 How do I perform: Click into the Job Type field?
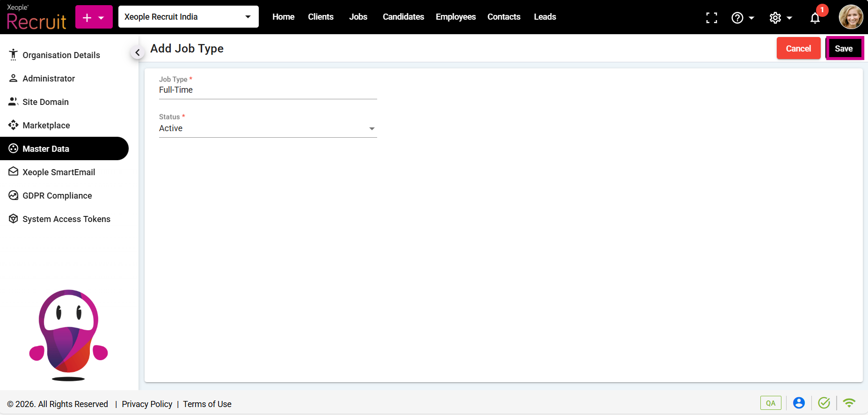click(x=268, y=90)
